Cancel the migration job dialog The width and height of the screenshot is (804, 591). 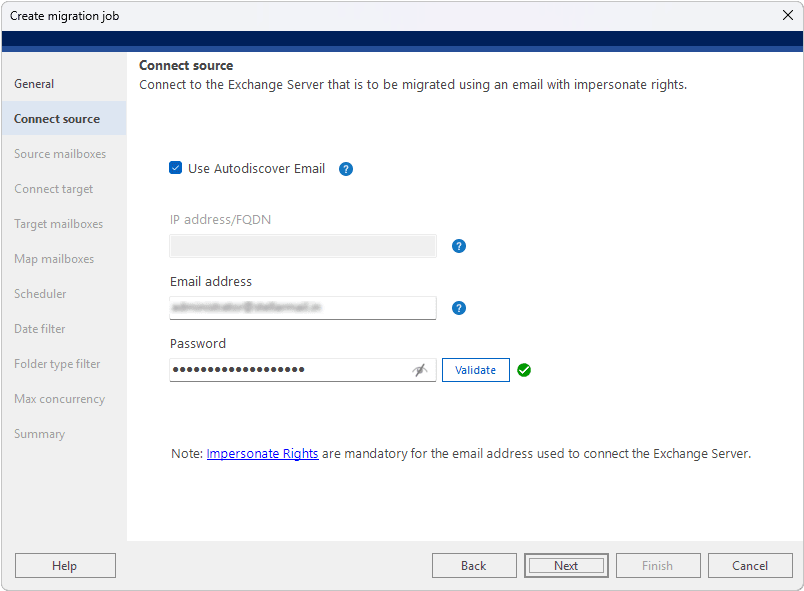pyautogui.click(x=750, y=565)
